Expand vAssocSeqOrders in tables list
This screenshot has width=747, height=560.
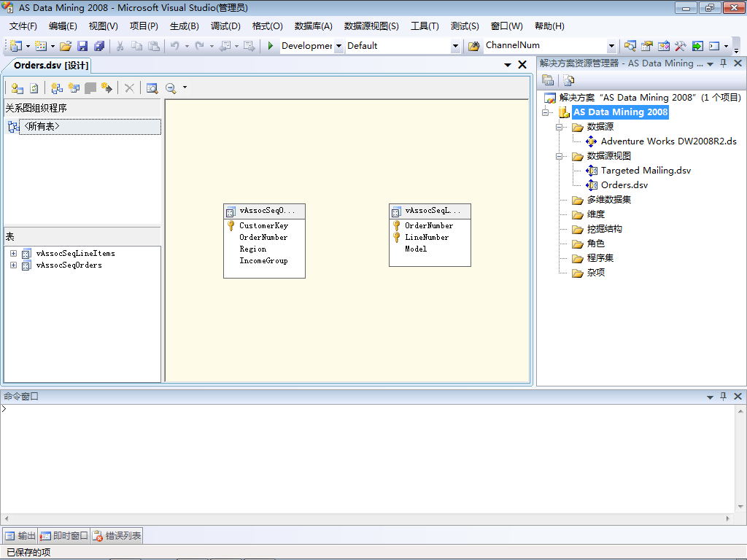point(13,265)
